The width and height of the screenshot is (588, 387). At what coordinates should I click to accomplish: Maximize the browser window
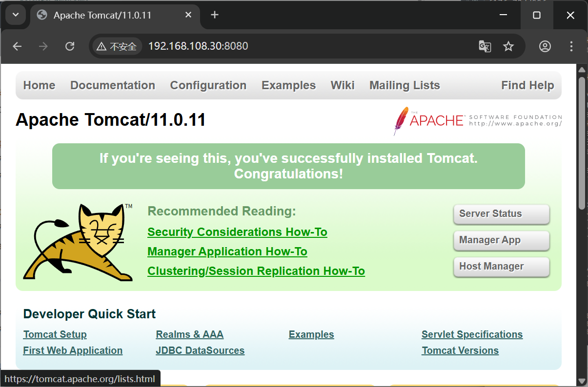(537, 15)
